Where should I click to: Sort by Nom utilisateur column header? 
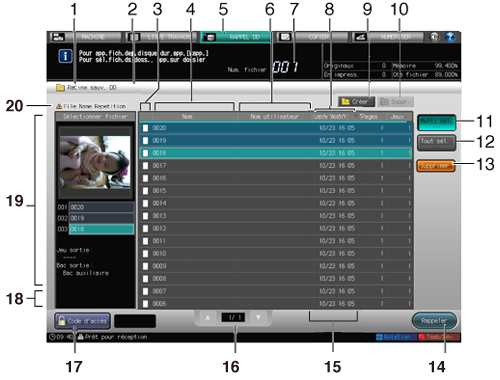(x=274, y=117)
